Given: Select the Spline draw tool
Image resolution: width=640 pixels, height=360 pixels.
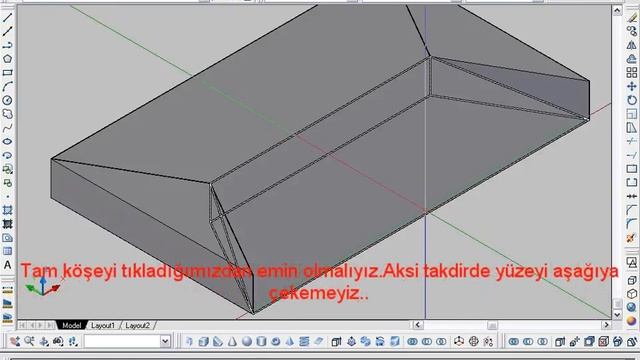Looking at the screenshot, I should 7,128.
